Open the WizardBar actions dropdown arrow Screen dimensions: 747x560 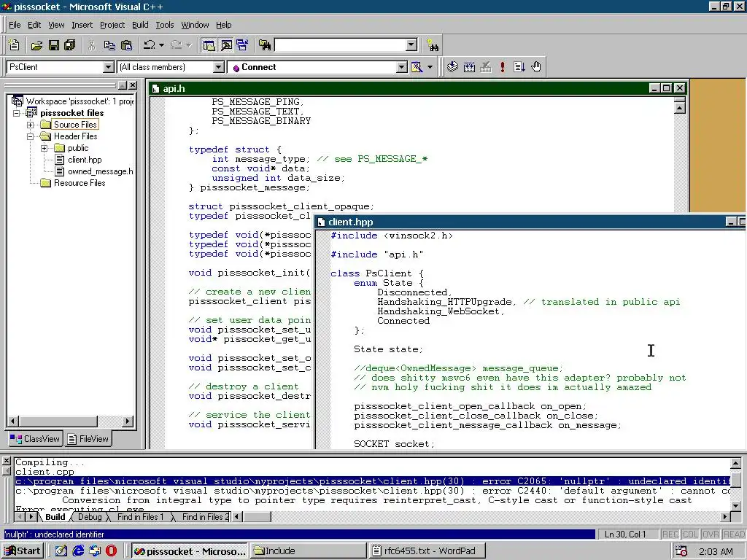click(x=430, y=67)
